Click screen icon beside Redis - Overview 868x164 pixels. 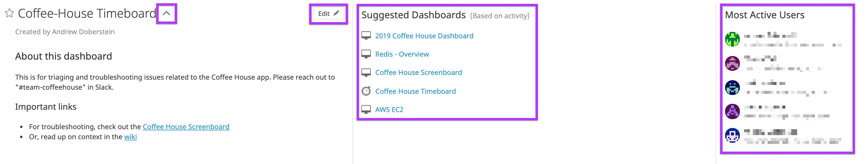(x=366, y=54)
